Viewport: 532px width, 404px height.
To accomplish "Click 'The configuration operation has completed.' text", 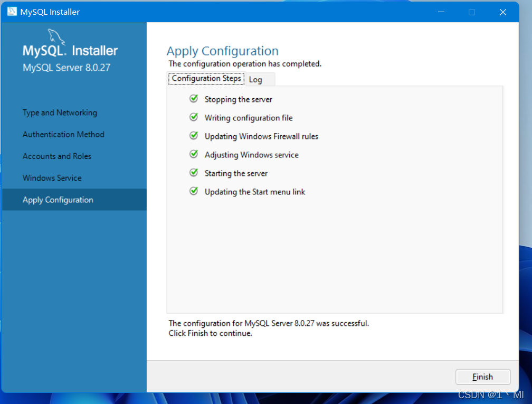I will [245, 64].
